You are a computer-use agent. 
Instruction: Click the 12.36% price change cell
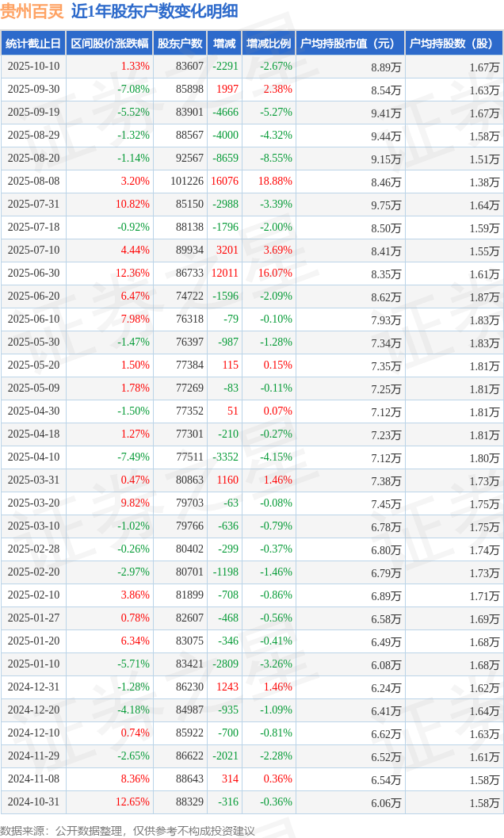coord(132,274)
